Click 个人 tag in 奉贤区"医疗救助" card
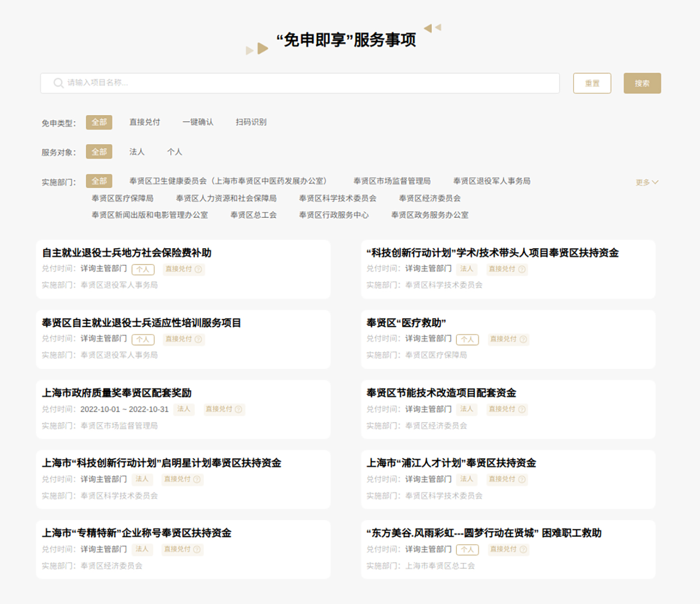This screenshot has height=604, width=700. coord(467,339)
